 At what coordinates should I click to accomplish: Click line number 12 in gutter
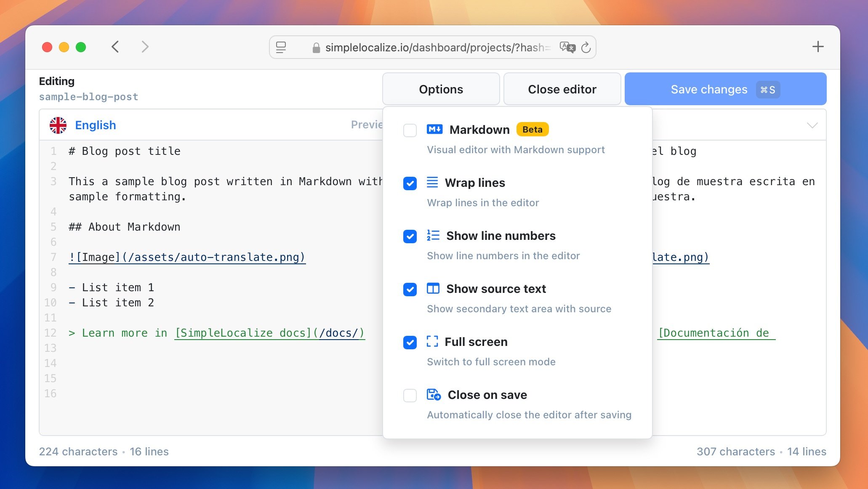pyautogui.click(x=51, y=333)
